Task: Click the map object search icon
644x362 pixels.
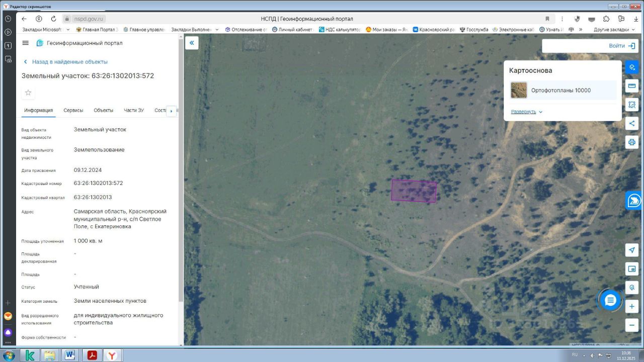Action: tap(632, 288)
